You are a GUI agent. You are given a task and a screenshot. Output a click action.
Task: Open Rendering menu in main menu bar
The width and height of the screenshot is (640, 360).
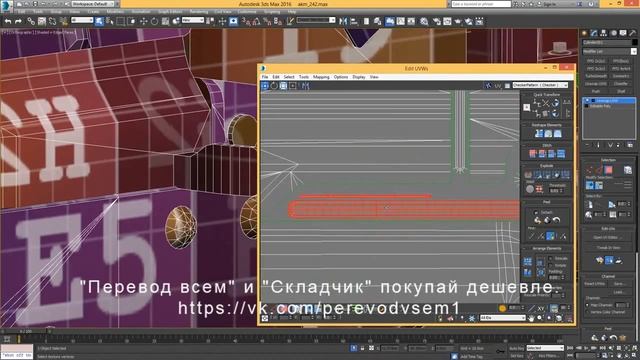[198, 12]
